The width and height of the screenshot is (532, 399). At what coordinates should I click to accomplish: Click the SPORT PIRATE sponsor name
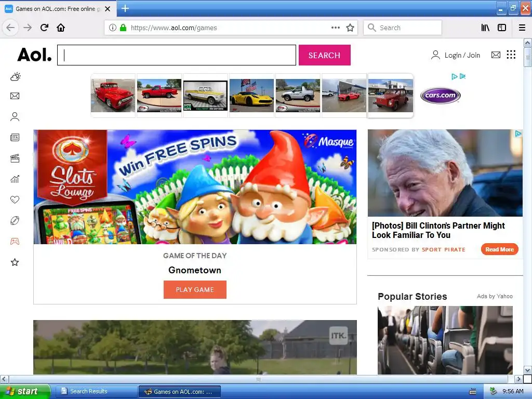point(444,249)
